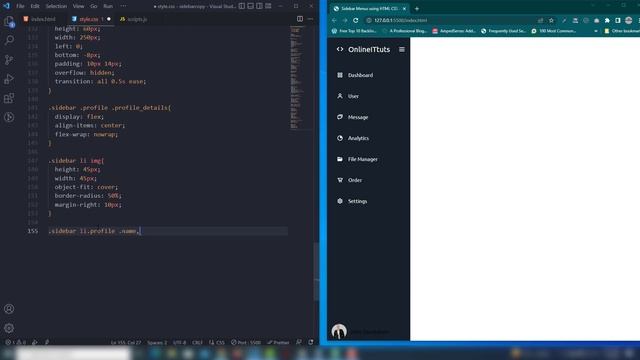Open a new browser tab
Screen dimensions: 640x360
click(x=417, y=9)
